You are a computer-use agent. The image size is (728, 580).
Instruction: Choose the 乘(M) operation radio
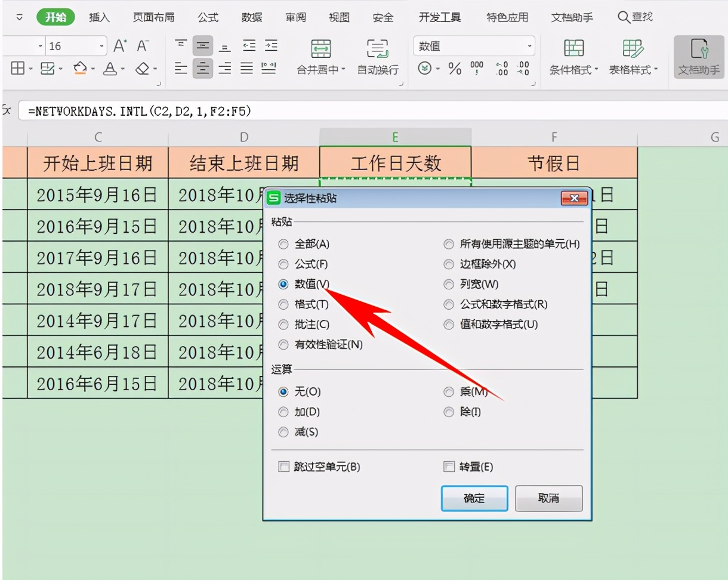coord(449,392)
